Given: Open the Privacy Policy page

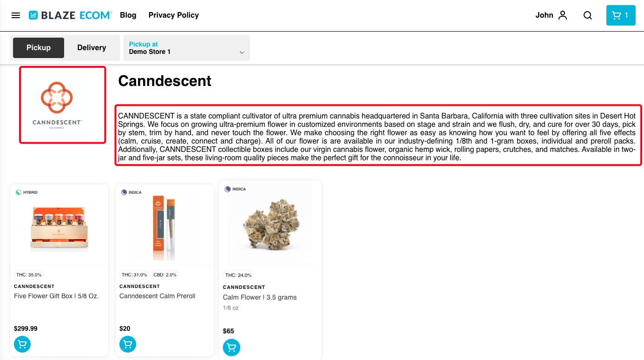Looking at the screenshot, I should pos(174,15).
